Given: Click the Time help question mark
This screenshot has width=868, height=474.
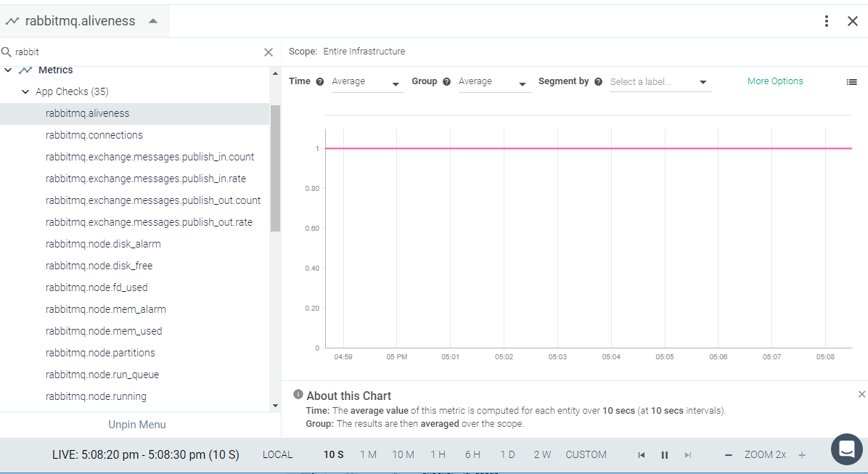Looking at the screenshot, I should coord(319,81).
